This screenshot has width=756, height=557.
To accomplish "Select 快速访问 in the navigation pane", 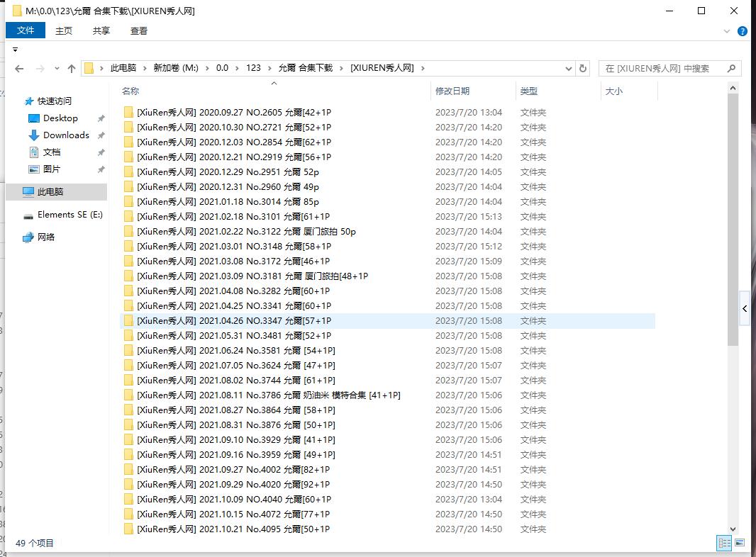I will (x=54, y=101).
